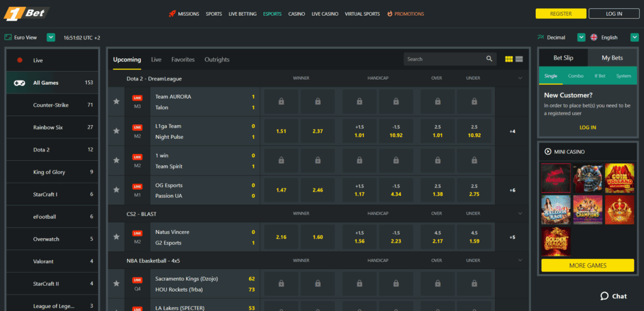Expand +6 more markets for OG Esports
This screenshot has height=311, width=644.
pyautogui.click(x=512, y=190)
